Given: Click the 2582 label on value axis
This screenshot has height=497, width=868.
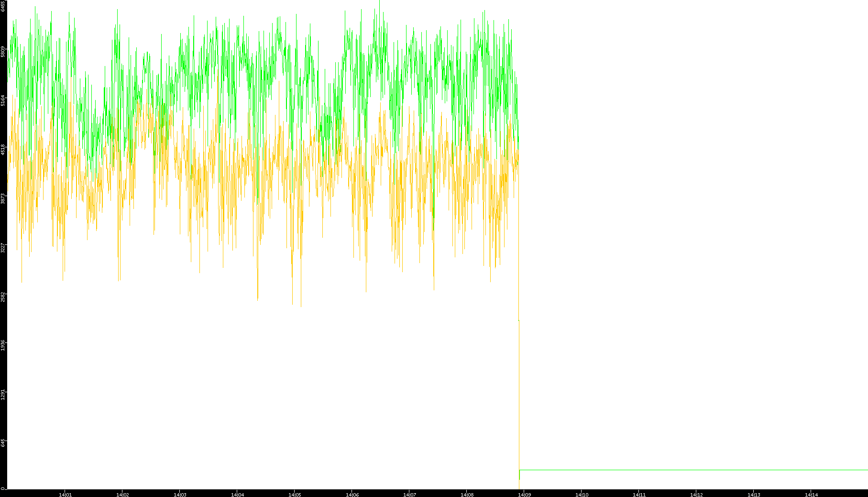Looking at the screenshot, I should click(3, 297).
